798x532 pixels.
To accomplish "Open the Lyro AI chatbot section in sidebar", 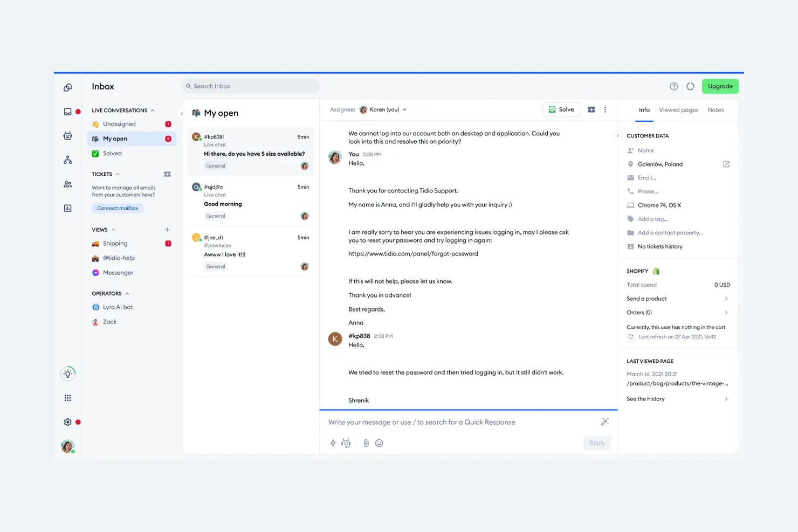I will point(67,135).
